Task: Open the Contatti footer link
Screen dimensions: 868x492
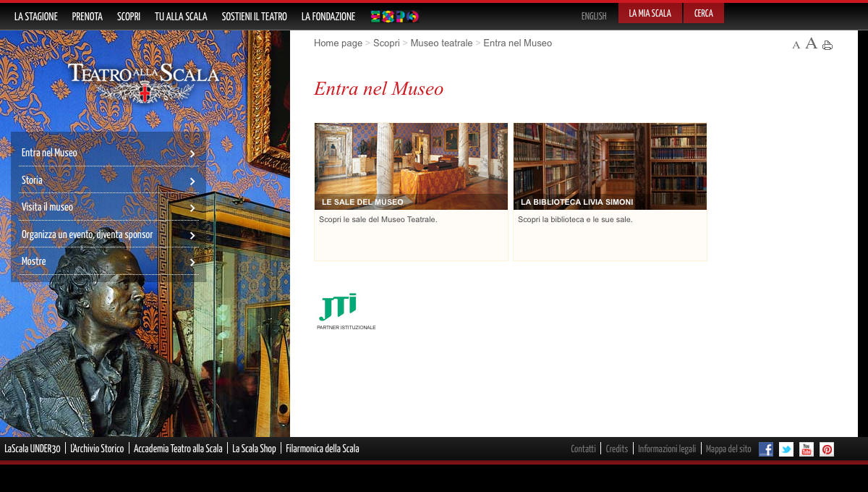Action: click(583, 449)
